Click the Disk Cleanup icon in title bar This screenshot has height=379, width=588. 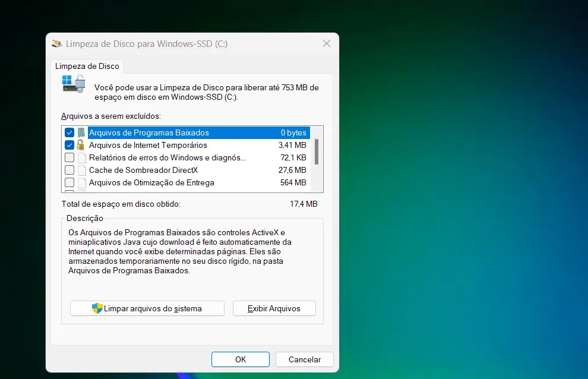point(57,43)
